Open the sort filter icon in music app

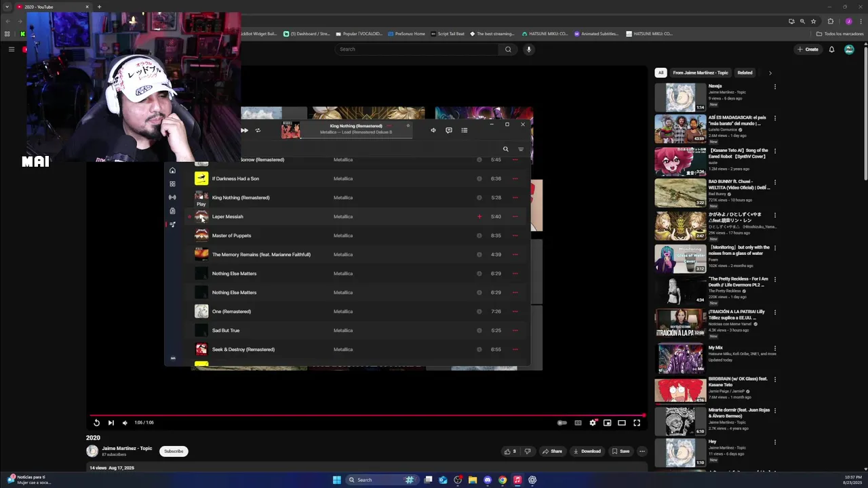[521, 149]
